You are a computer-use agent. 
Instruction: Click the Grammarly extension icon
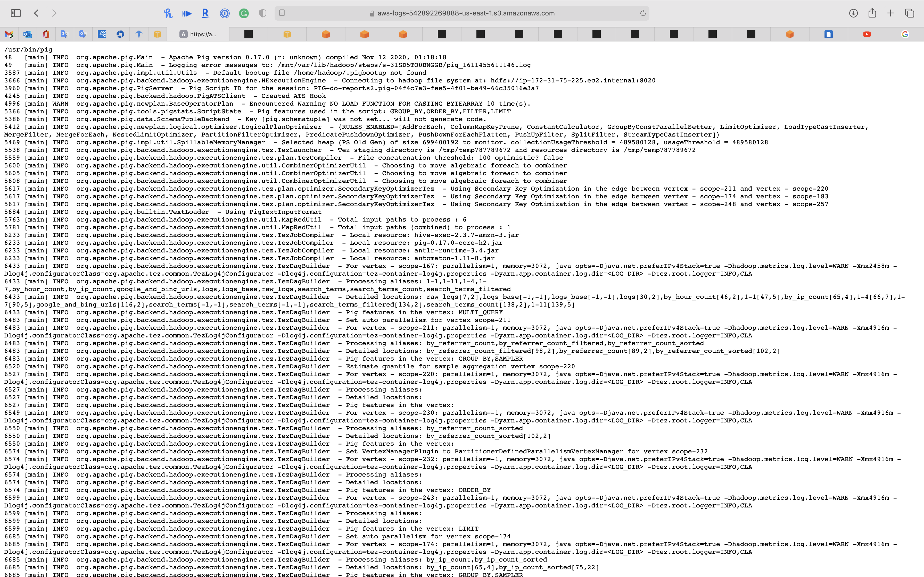click(244, 13)
